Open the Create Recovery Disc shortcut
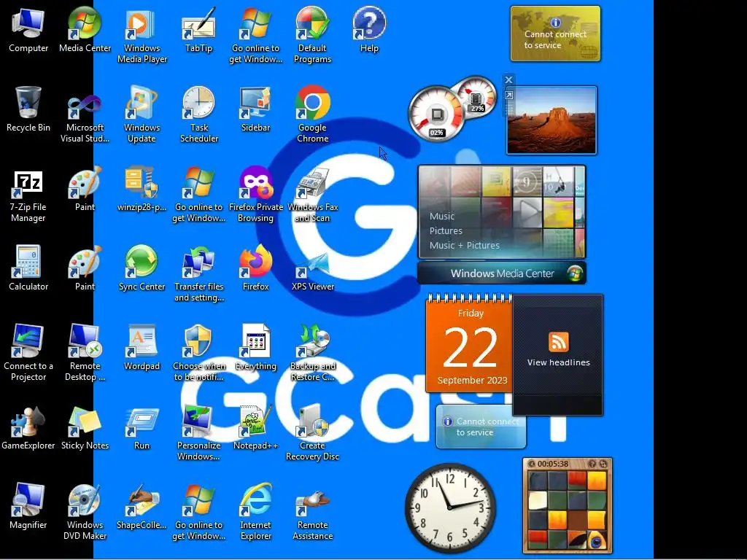 point(312,432)
